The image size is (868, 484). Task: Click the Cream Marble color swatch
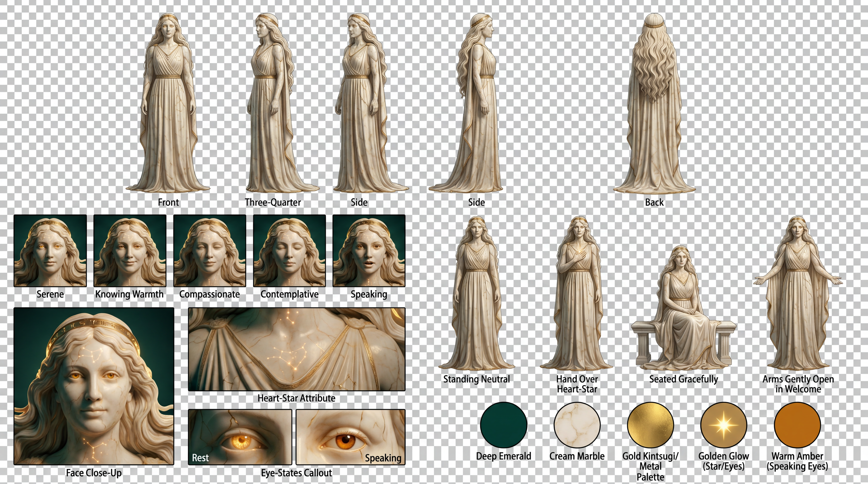coord(577,425)
